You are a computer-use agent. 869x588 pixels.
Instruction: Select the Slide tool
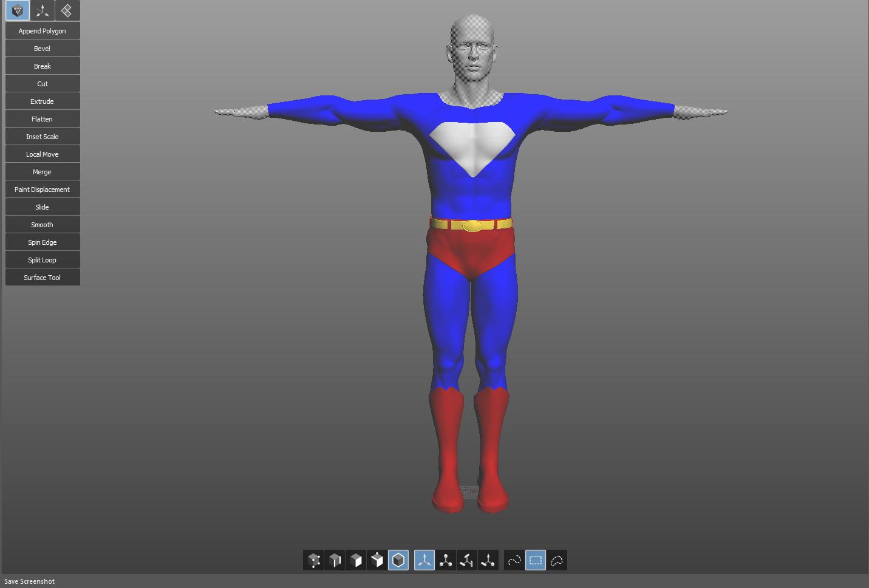coord(43,207)
